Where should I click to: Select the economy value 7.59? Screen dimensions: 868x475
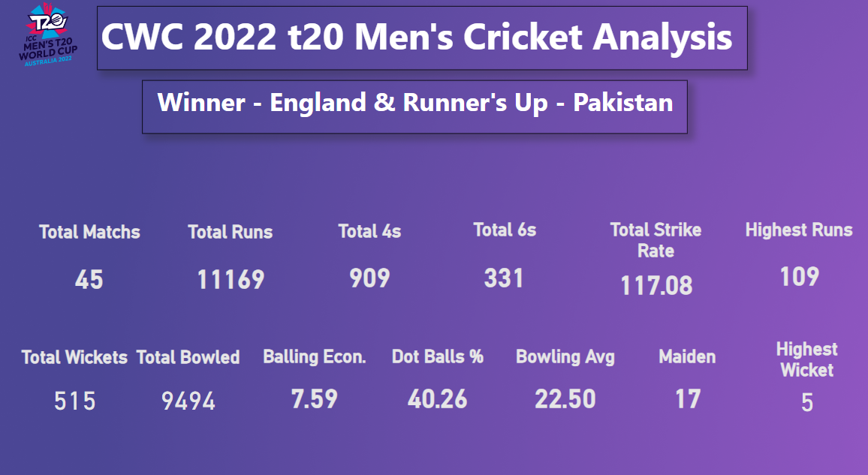click(x=315, y=399)
